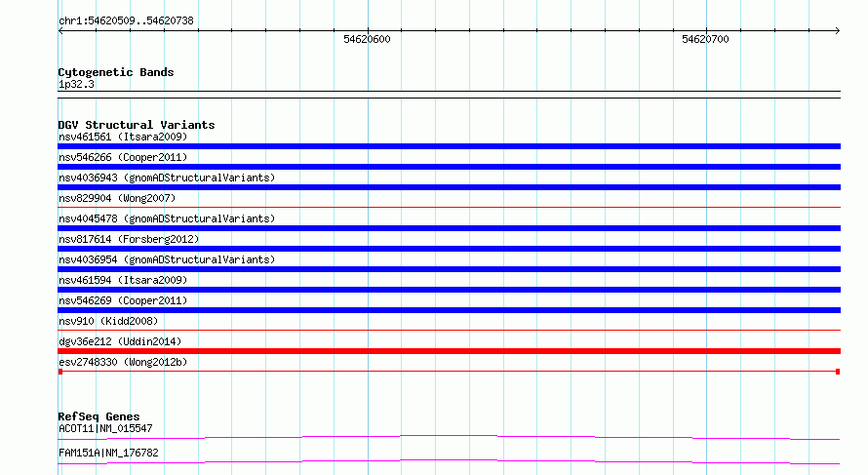The width and height of the screenshot is (868, 475).
Task: Click the right arrow on the coordinate ruler
Action: [x=837, y=31]
